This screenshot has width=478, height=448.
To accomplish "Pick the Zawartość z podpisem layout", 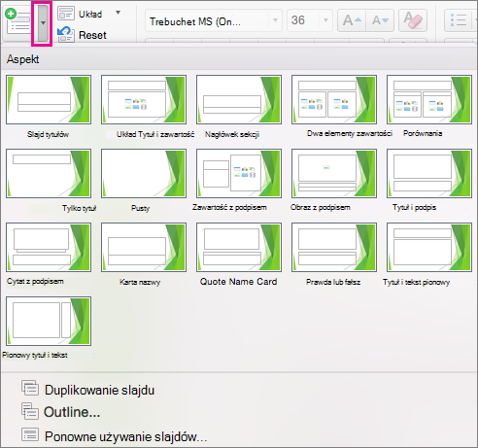I will tap(239, 174).
